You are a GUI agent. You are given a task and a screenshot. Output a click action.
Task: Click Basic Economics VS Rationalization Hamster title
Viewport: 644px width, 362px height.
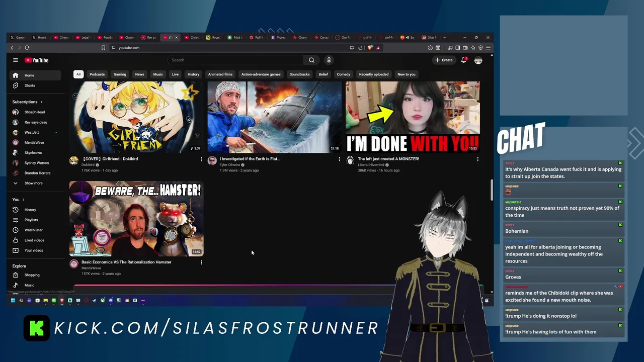click(x=126, y=262)
